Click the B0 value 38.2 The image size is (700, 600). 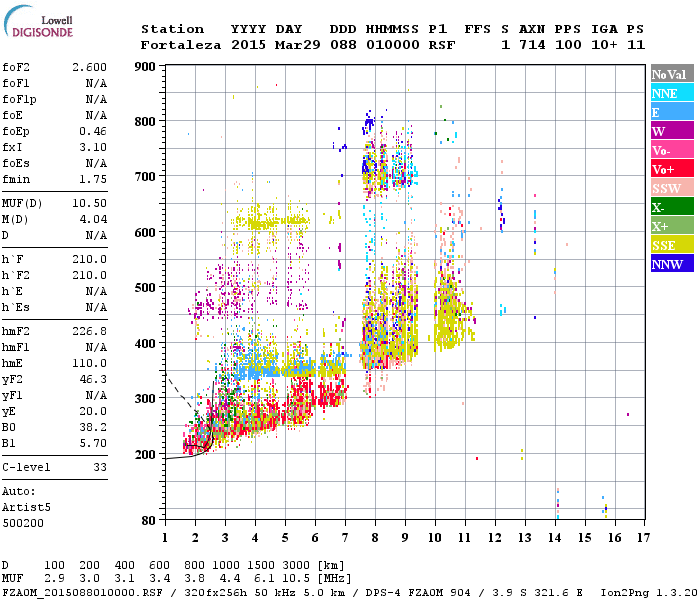tap(93, 427)
